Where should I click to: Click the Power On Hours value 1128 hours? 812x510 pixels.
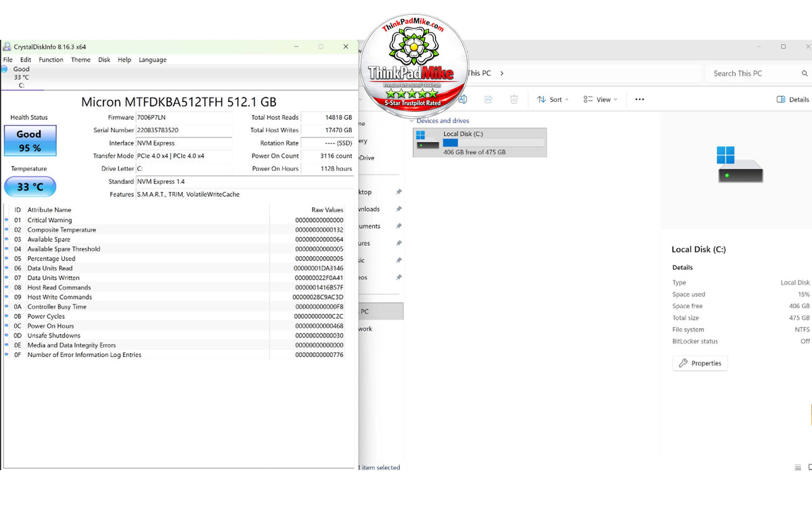coord(328,168)
